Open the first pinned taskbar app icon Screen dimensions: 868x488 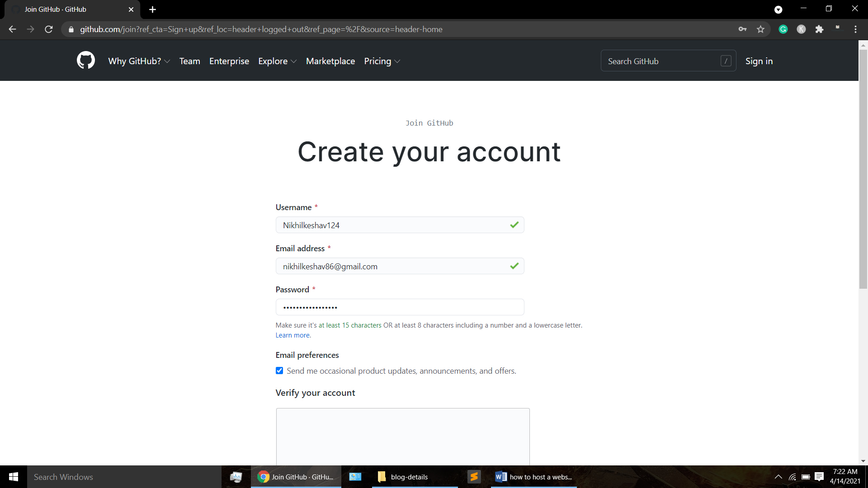236,477
